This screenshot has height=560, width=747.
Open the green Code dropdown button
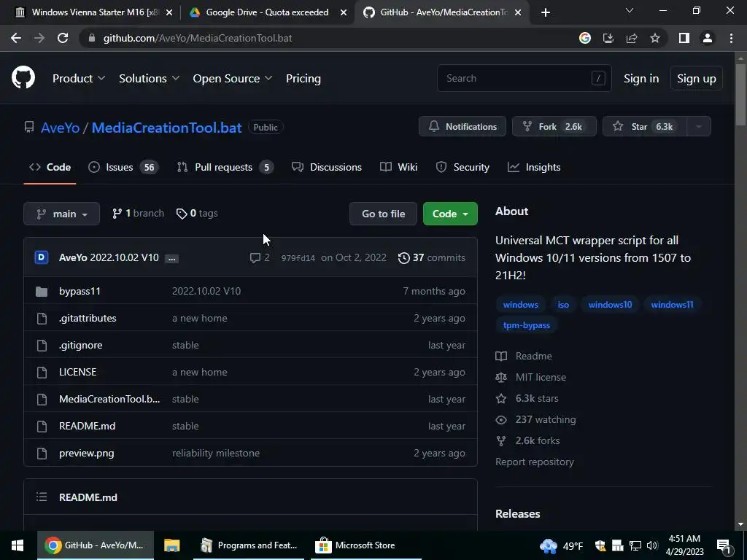click(450, 214)
